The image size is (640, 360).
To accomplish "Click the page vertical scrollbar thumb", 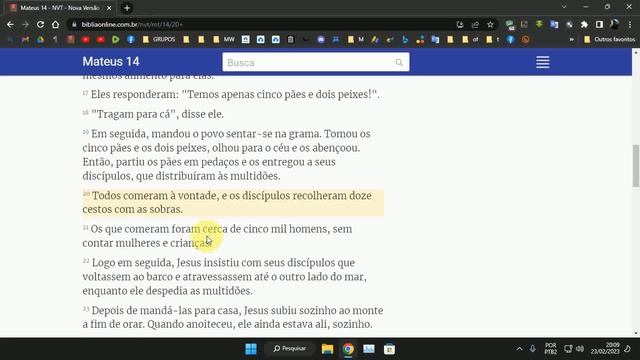I will [636, 165].
